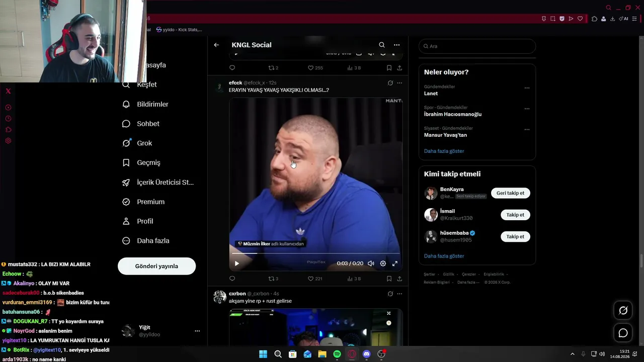Search within the KNGL Social community
Screen dimensions: 644x362
coord(382,45)
